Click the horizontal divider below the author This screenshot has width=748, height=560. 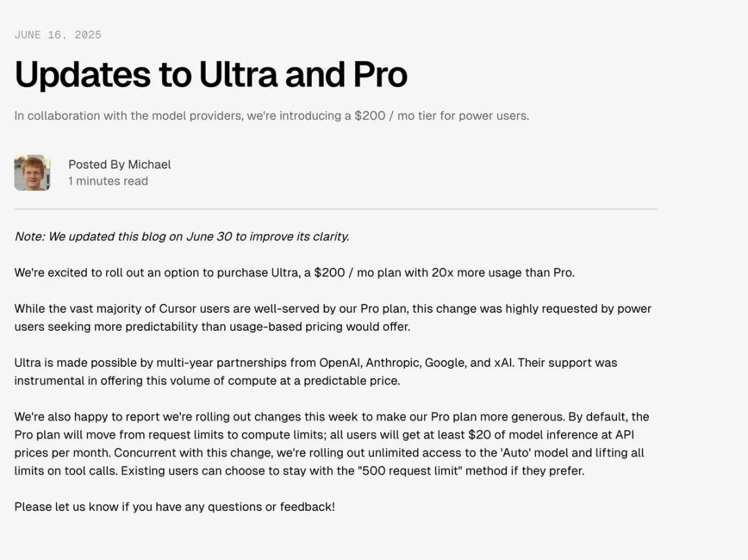[336, 209]
